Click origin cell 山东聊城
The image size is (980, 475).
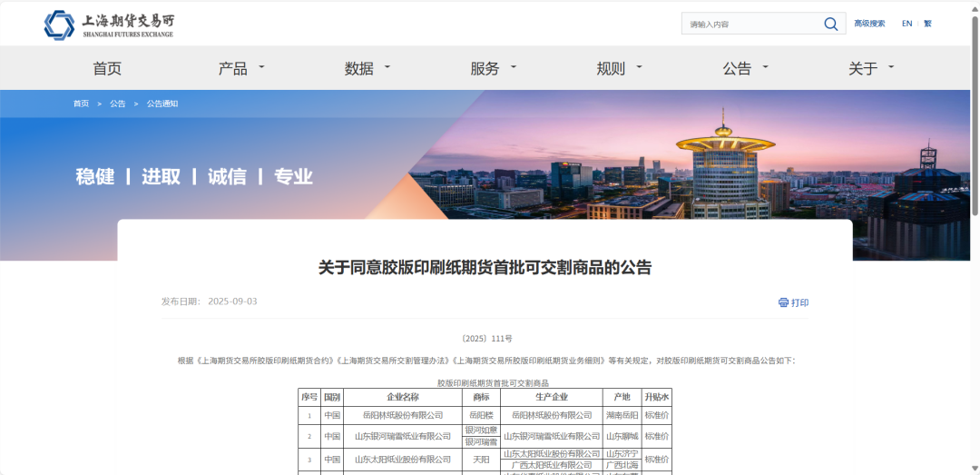[622, 436]
